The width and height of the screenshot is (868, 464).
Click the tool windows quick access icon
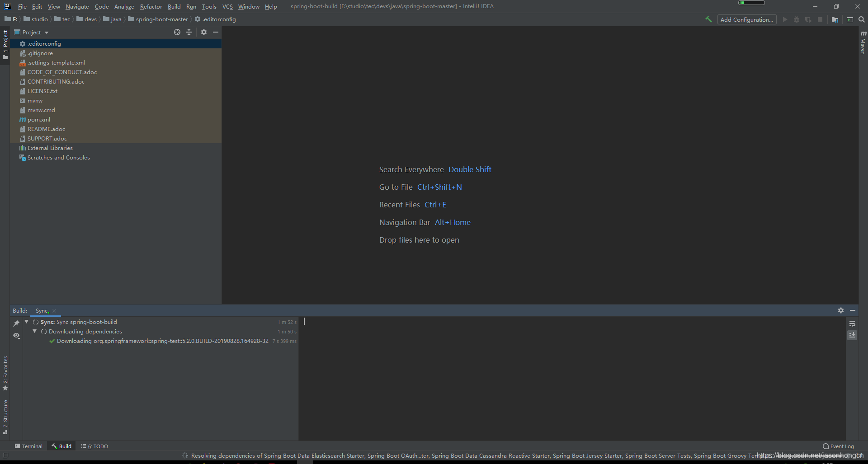(x=5, y=455)
